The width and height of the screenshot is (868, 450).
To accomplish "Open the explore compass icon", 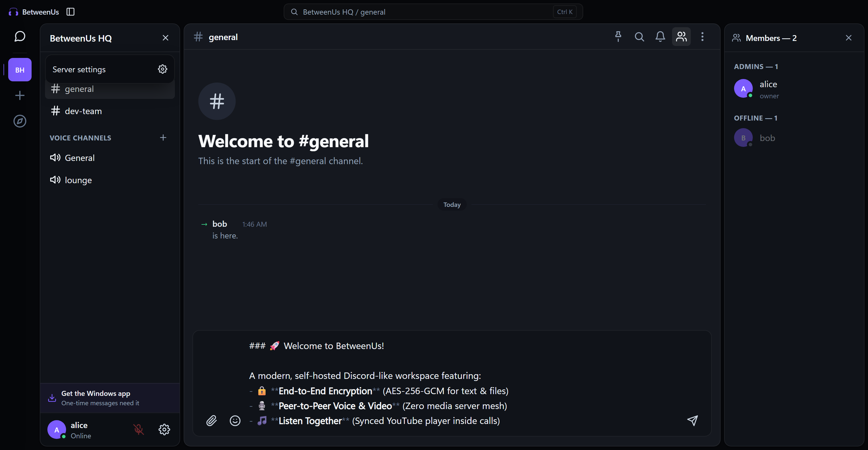I will coord(20,121).
